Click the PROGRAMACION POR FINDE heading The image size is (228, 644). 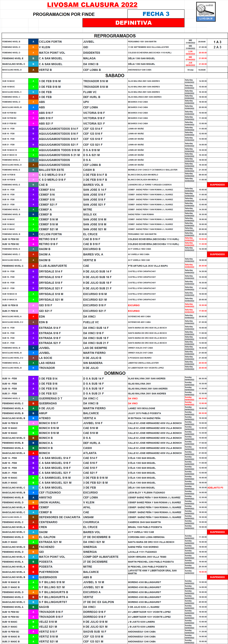pos(64,14)
